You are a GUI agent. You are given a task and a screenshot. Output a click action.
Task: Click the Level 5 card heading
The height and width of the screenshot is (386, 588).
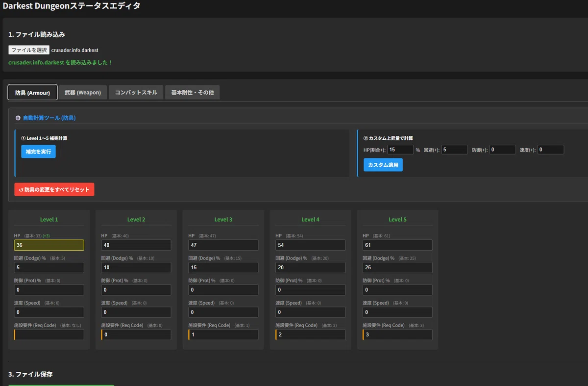398,219
